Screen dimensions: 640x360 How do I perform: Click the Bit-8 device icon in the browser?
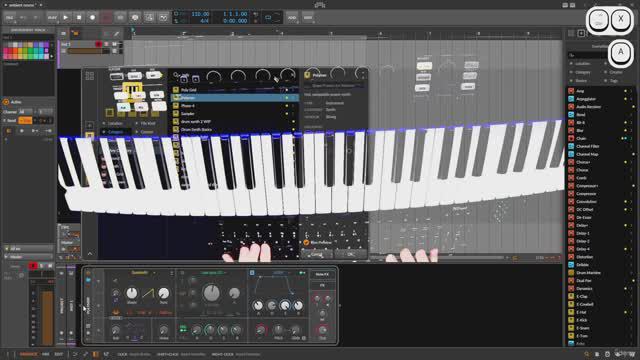[x=571, y=122]
